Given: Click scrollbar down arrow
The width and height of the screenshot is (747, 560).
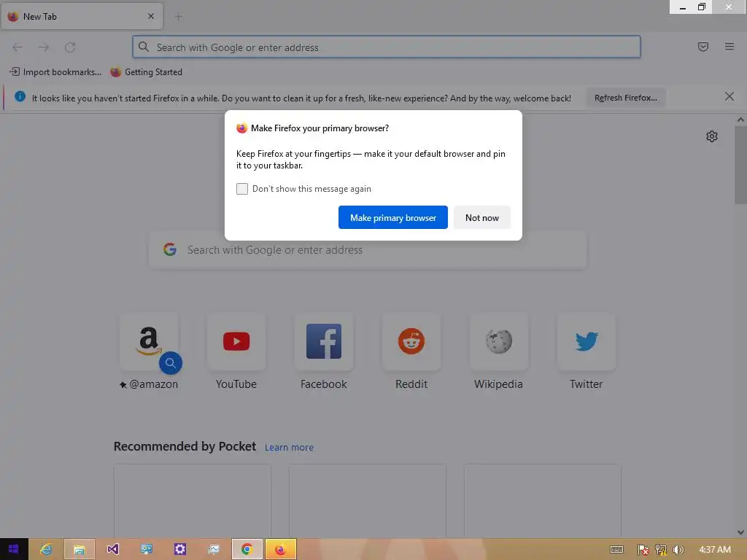Looking at the screenshot, I should [740, 532].
